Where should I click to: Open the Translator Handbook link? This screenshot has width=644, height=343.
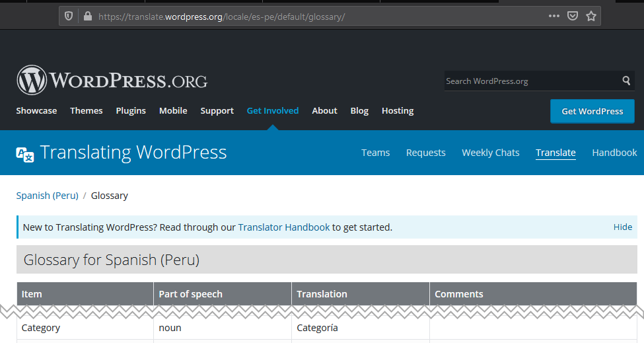click(284, 227)
